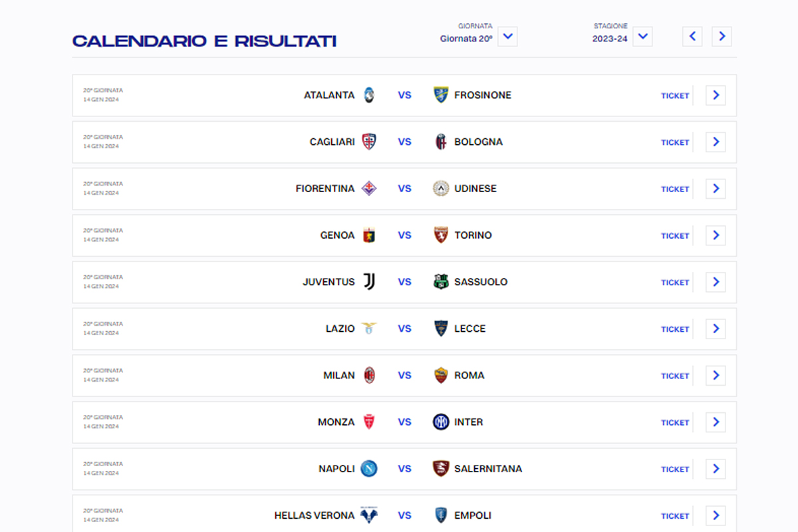Image resolution: width=798 pixels, height=532 pixels.
Task: Click the Fiorentina club emblem
Action: click(x=369, y=189)
